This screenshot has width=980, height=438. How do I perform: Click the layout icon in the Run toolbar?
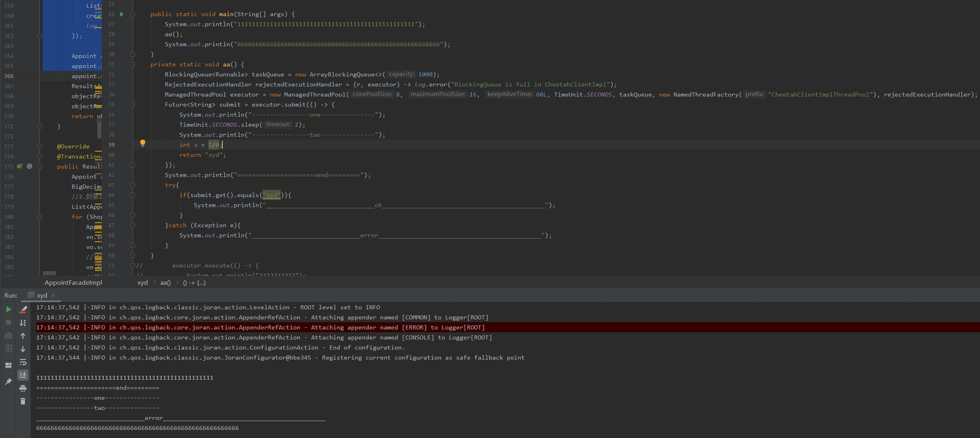[8, 365]
